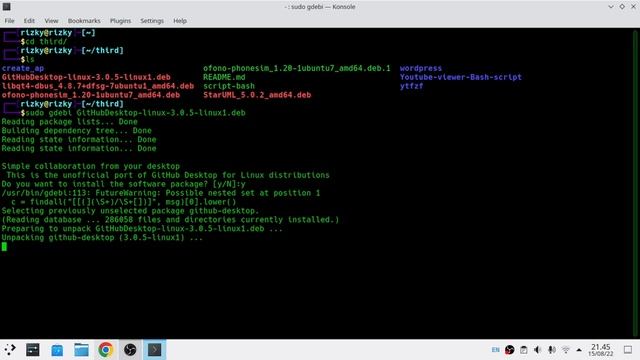Switch to the Google Chrome taskbar icon

pyautogui.click(x=106, y=349)
